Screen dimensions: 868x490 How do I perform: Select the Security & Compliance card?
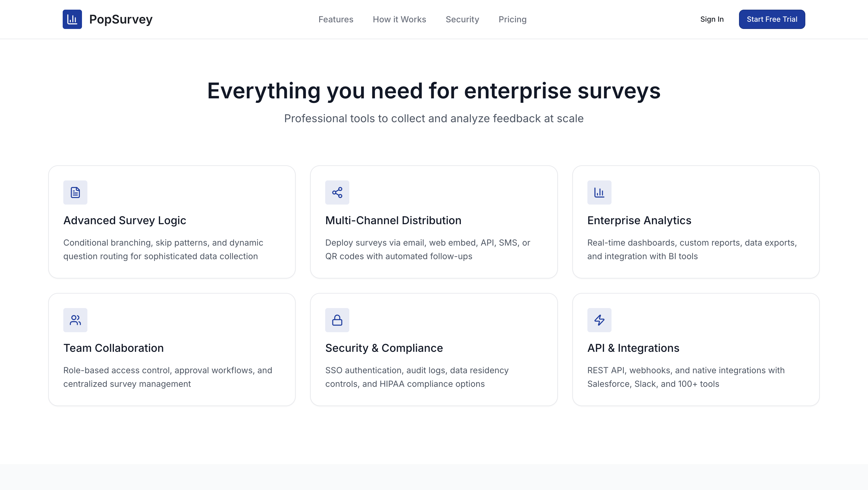point(434,349)
